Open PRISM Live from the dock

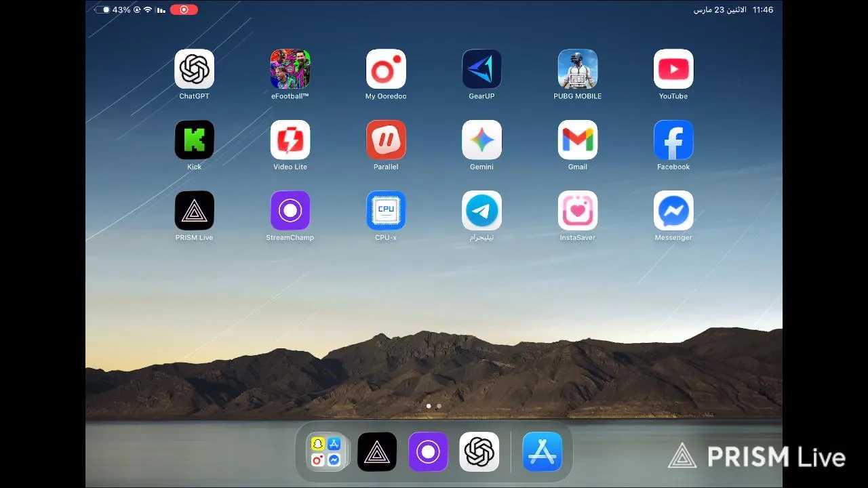point(377,452)
